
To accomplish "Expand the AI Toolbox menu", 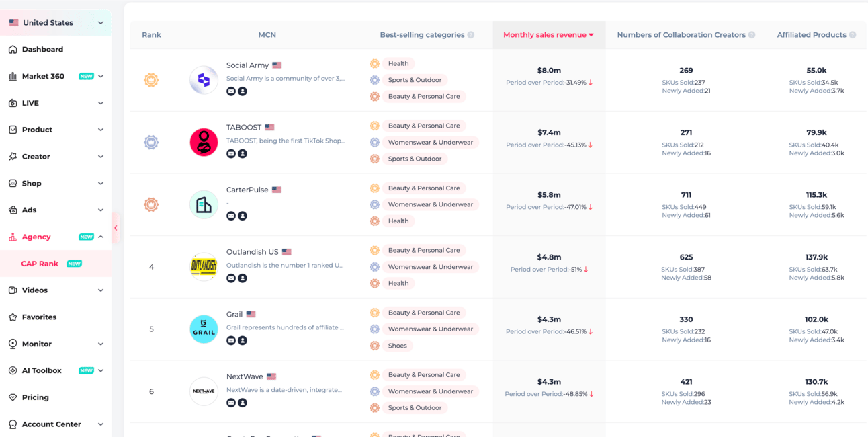I will pyautogui.click(x=56, y=370).
